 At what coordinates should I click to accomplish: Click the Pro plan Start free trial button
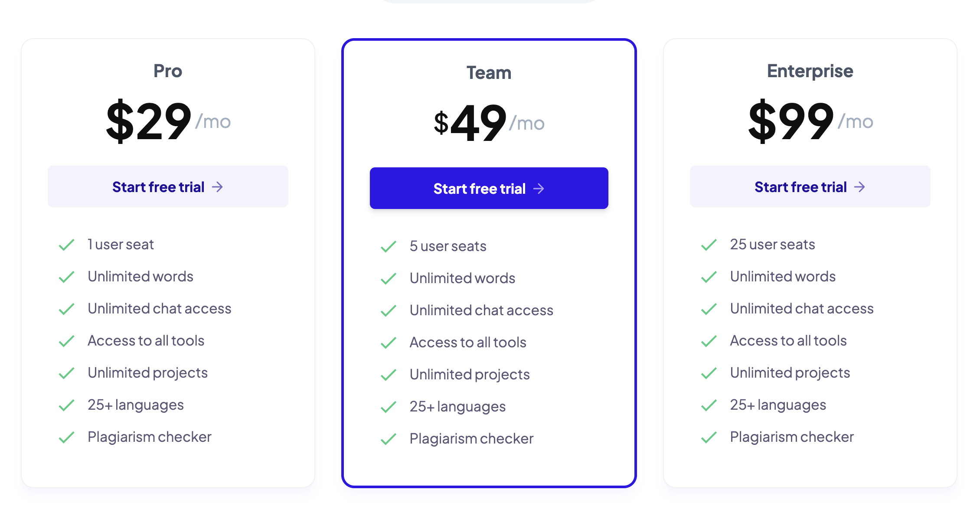click(168, 187)
